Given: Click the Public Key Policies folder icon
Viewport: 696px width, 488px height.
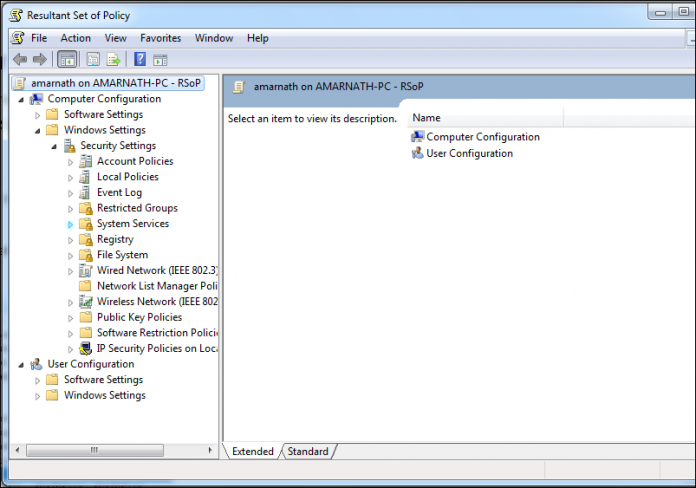Looking at the screenshot, I should click(85, 317).
